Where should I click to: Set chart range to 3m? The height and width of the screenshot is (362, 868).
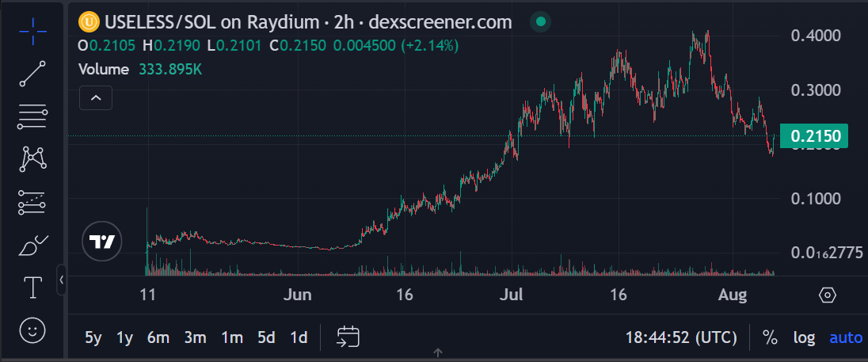(x=196, y=337)
